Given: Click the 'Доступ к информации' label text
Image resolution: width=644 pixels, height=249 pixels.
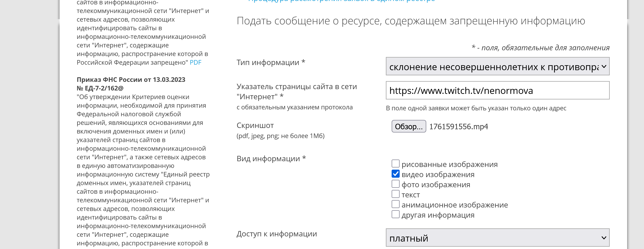Looking at the screenshot, I should [277, 234].
